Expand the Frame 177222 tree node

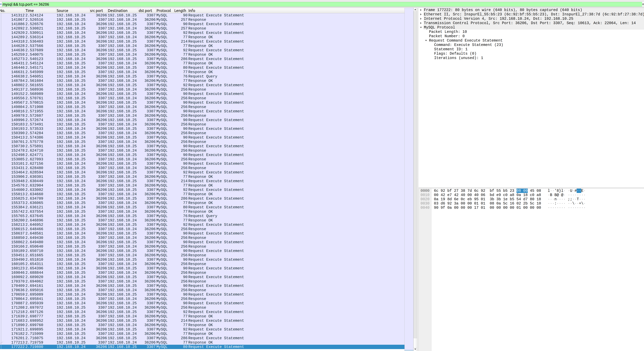point(421,10)
